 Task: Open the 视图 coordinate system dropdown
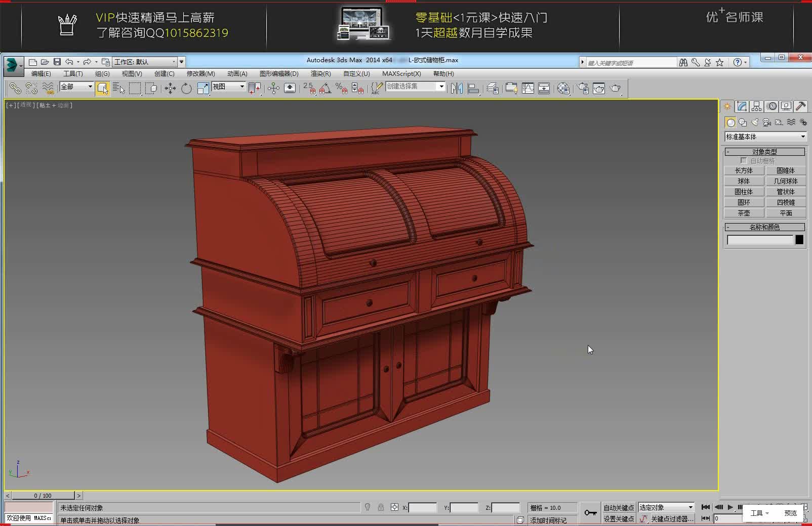coord(241,86)
